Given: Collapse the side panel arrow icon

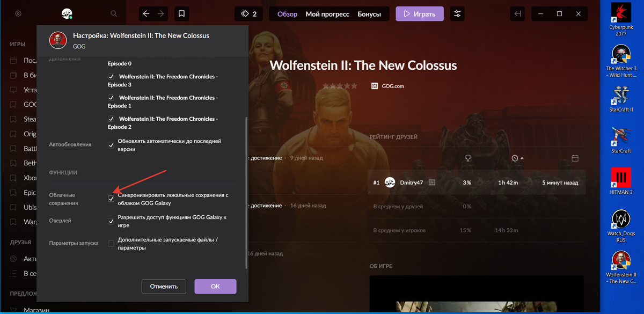Looking at the screenshot, I should pyautogui.click(x=517, y=13).
